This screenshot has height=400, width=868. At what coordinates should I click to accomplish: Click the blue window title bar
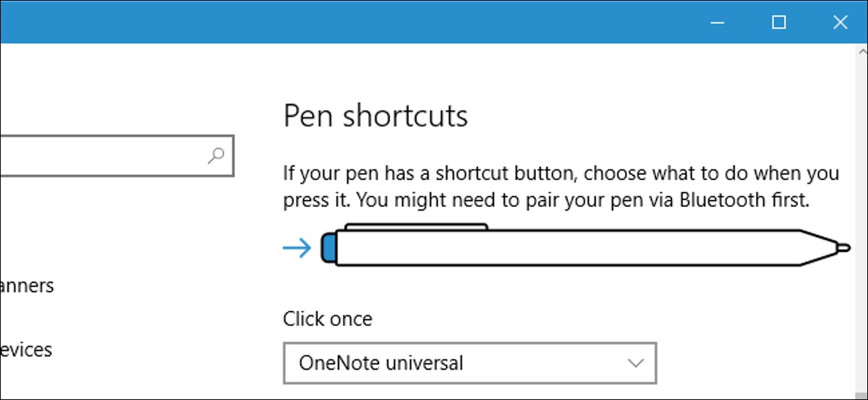(347, 22)
